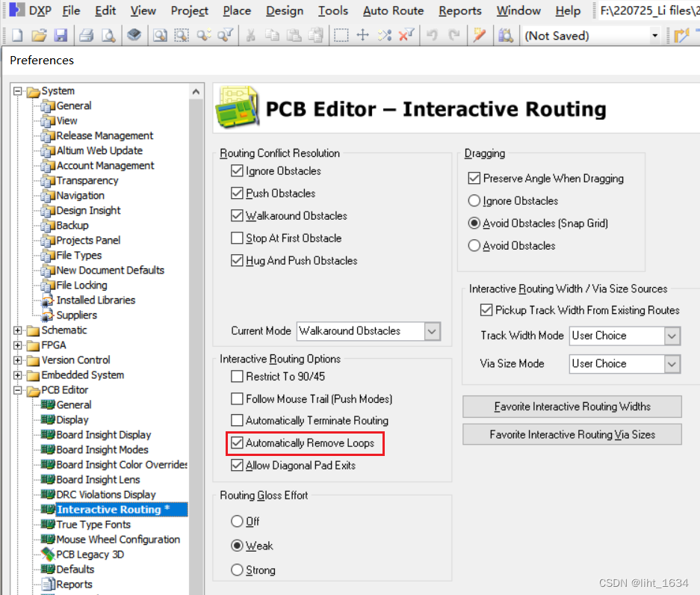Click the Paste Special clipboard icon
700x595 pixels.
pos(315,35)
